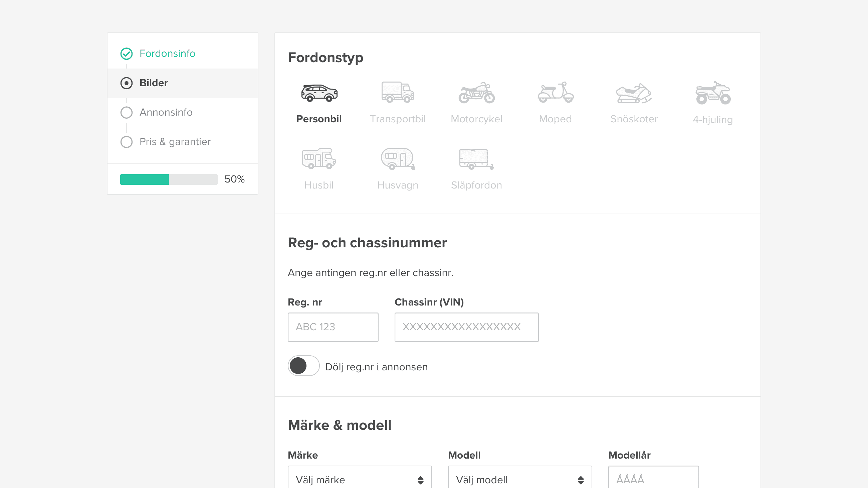The image size is (868, 488).
Task: Toggle Dölj reg.nr i annonsen switch
Action: coord(303,366)
